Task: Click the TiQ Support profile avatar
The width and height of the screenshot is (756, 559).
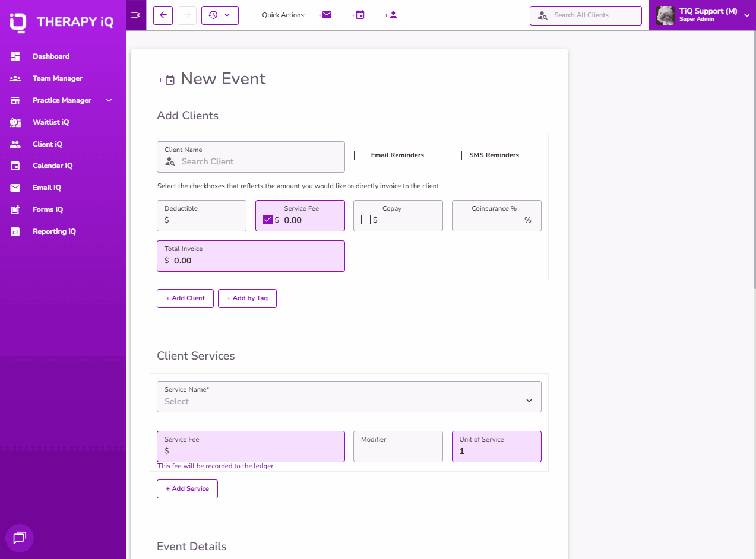Action: [x=665, y=15]
